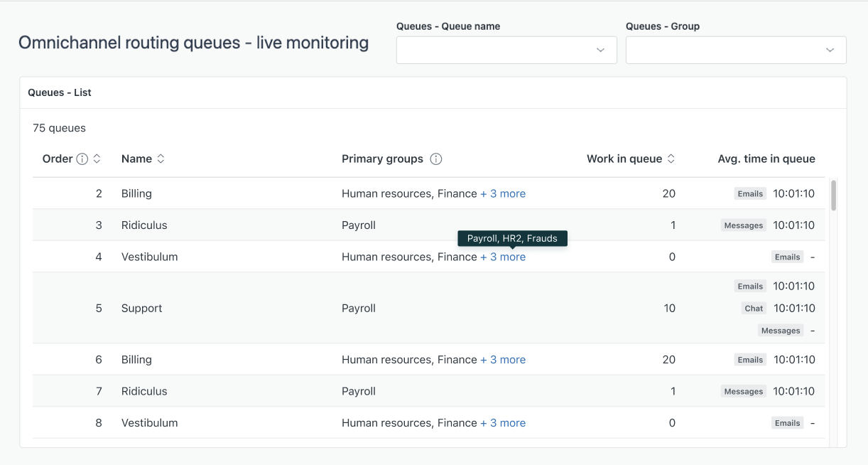Viewport: 868px width, 465px height.
Task: Select the Ridiculus name in row 7
Action: 144,391
